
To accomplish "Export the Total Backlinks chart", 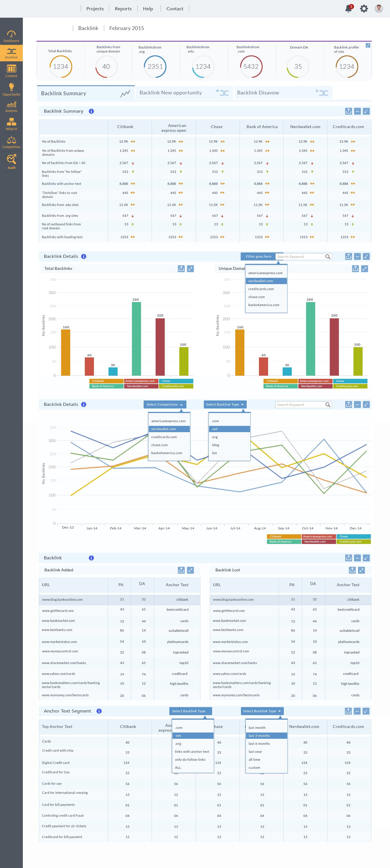I will (x=181, y=268).
